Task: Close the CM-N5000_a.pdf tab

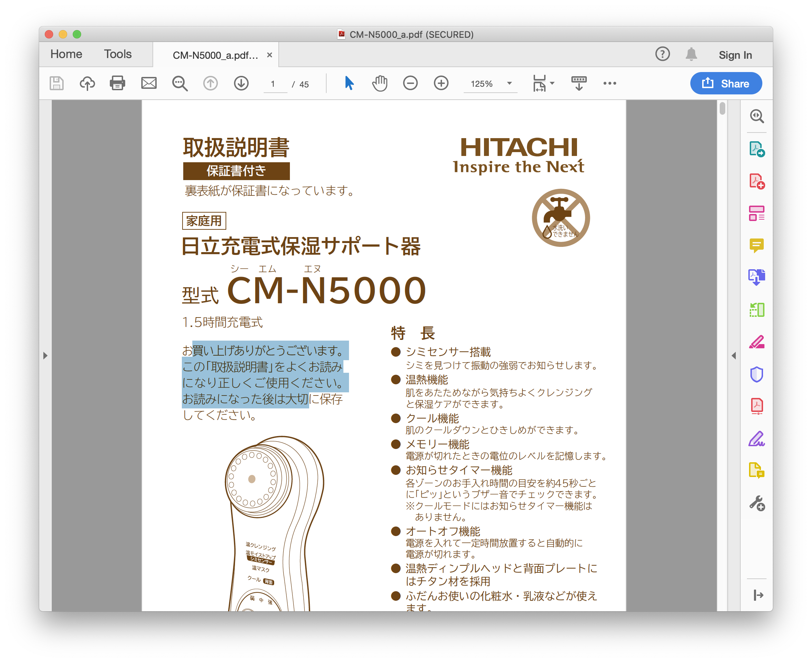Action: 270,55
